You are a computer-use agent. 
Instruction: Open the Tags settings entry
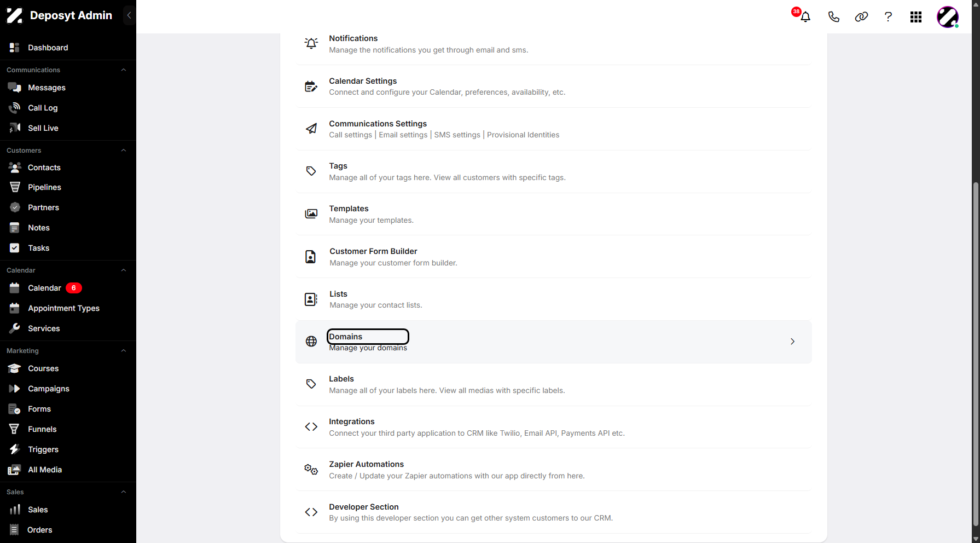point(553,171)
